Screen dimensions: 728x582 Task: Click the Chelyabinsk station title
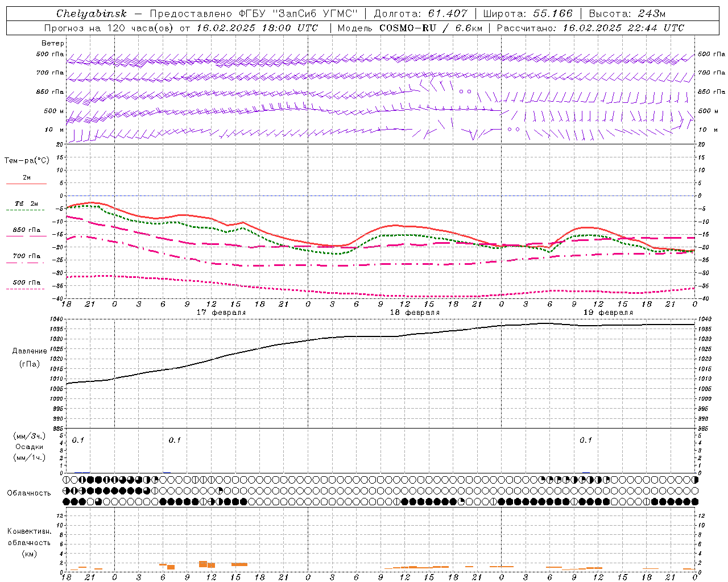coord(91,14)
